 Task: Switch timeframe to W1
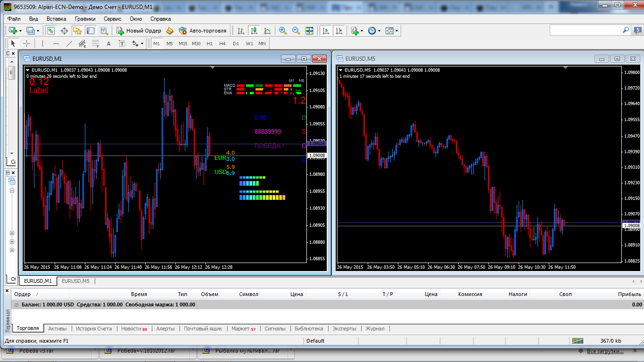[x=249, y=43]
